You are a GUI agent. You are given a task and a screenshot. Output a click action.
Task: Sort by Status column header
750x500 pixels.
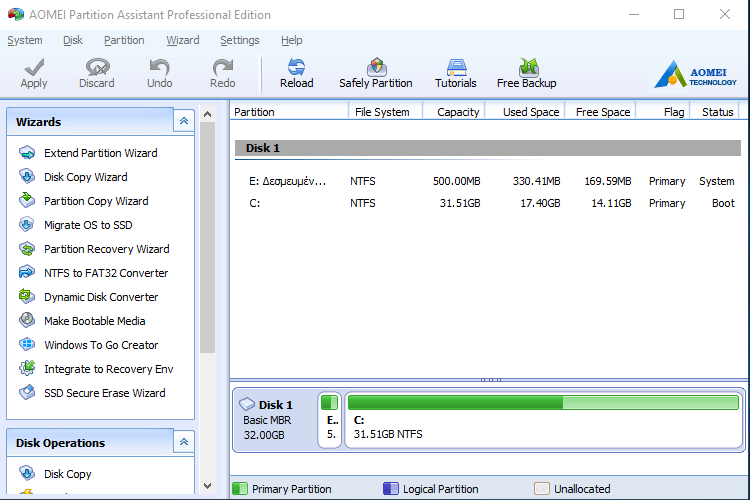click(x=715, y=111)
